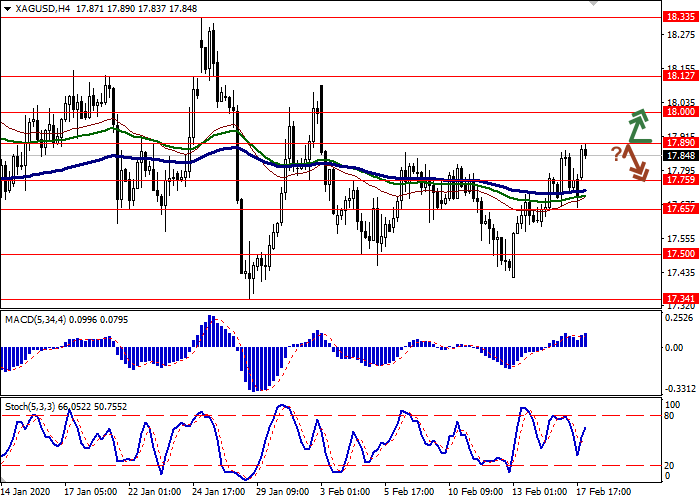Click the 18.000 red price level label
This screenshot has width=700, height=500.
pyautogui.click(x=679, y=112)
